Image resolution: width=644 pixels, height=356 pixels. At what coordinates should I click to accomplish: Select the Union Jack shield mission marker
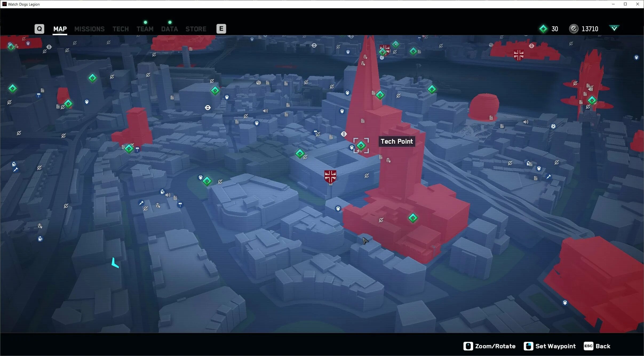pos(330,176)
